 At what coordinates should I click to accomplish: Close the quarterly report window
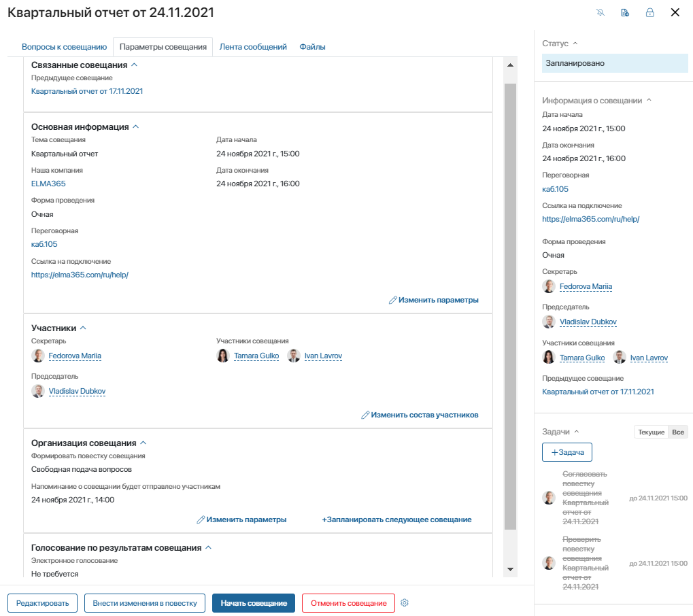point(675,12)
